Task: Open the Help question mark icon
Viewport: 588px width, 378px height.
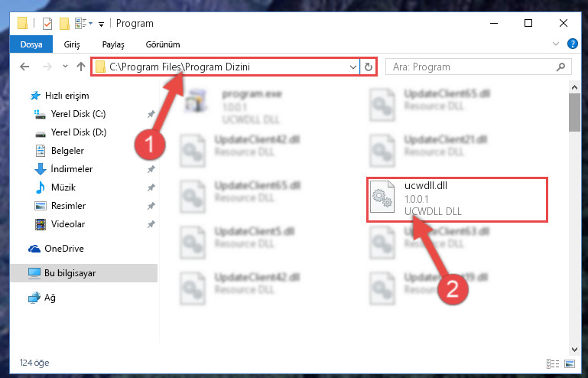Action: pyautogui.click(x=572, y=44)
